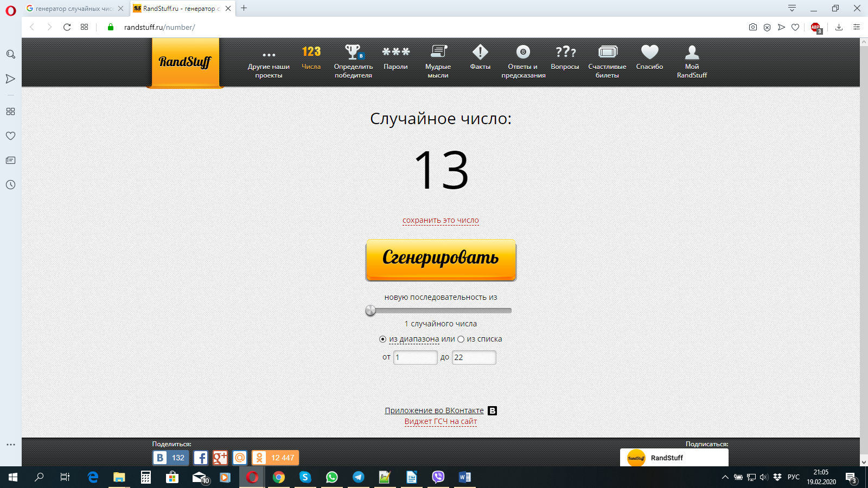The width and height of the screenshot is (868, 488).
Task: Click the 'Сгенерировать' button
Action: point(441,260)
